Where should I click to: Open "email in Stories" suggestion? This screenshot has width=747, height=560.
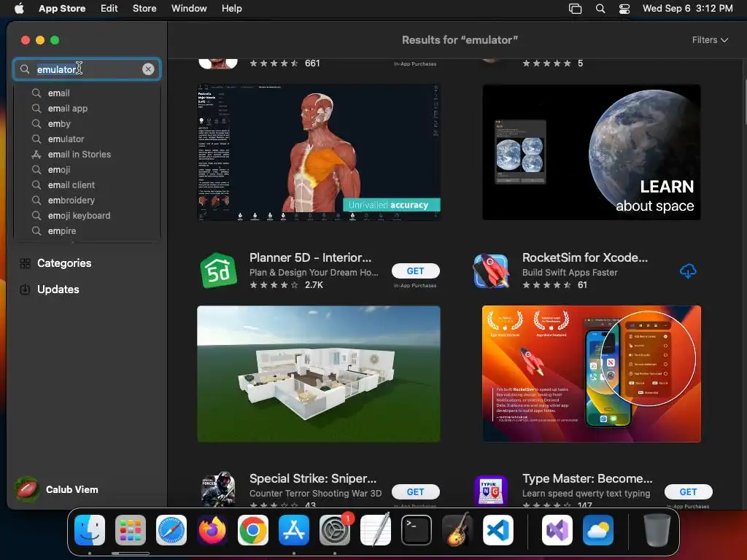pos(87,154)
